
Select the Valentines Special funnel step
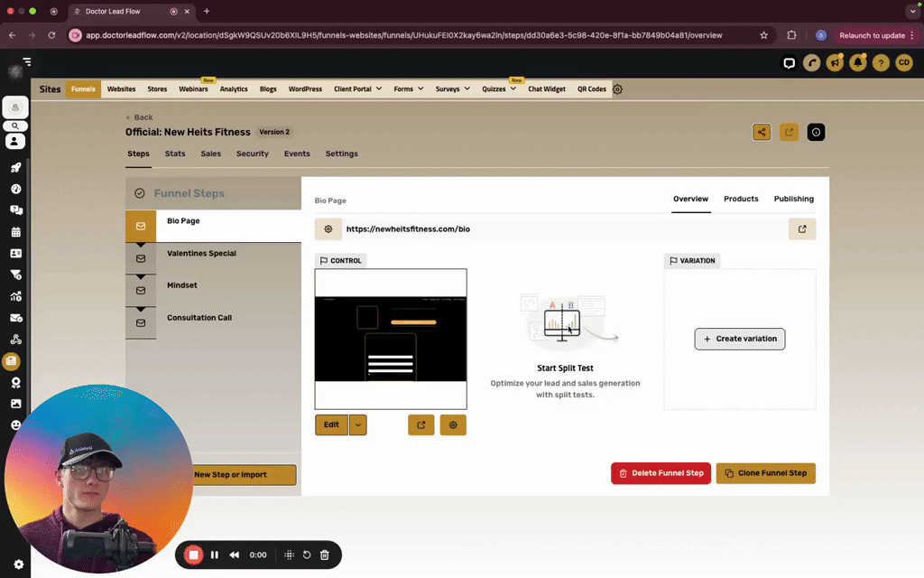[213, 258]
